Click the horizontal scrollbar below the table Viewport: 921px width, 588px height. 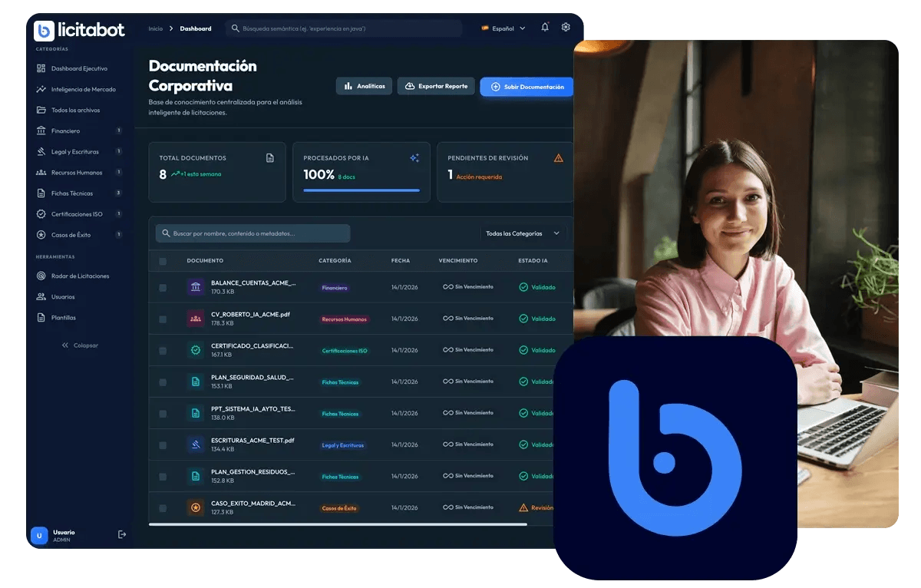[338, 524]
